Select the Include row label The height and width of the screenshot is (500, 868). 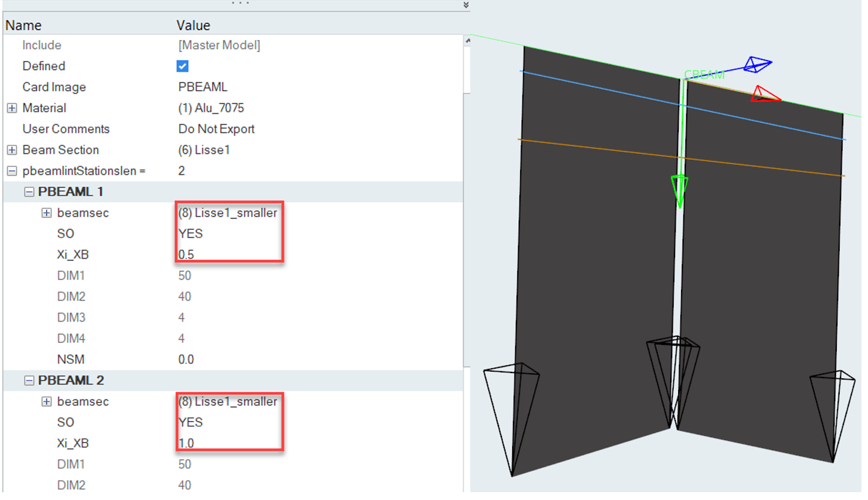point(42,46)
